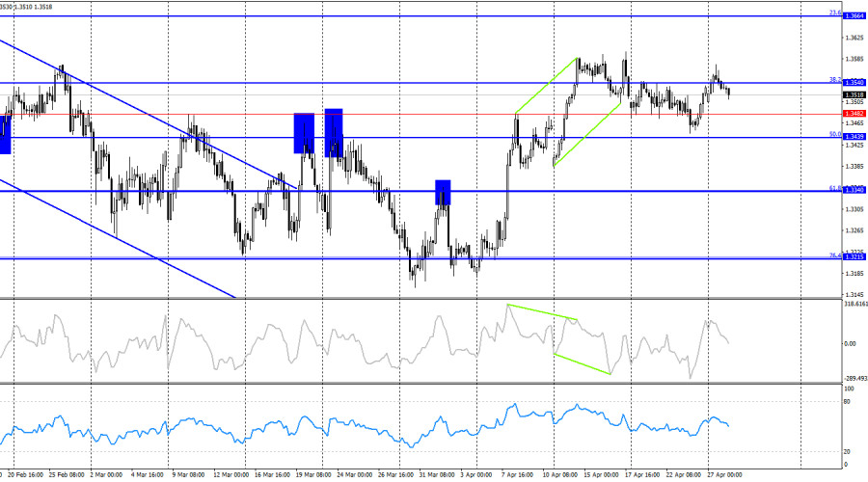Click the 1.3265 axis price

(x=854, y=230)
